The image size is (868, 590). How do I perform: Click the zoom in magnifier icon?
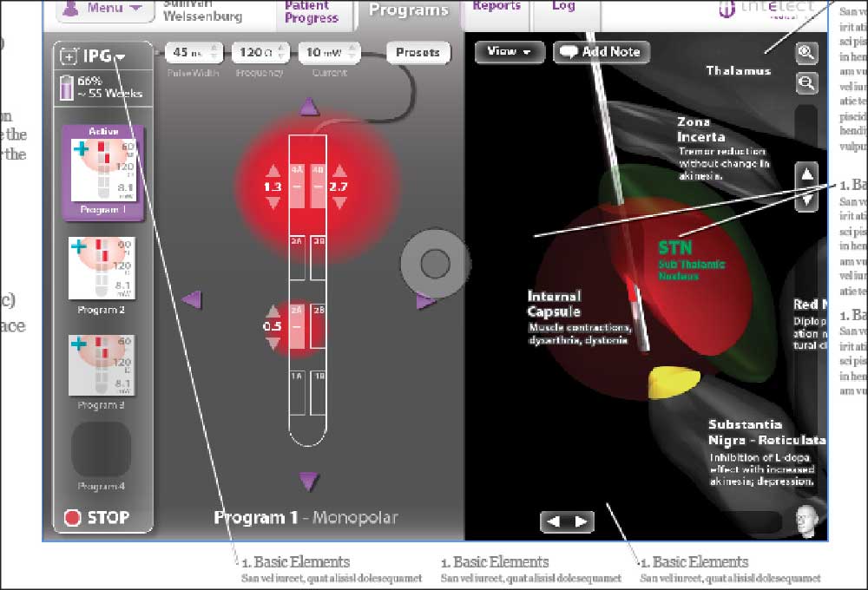tap(807, 52)
